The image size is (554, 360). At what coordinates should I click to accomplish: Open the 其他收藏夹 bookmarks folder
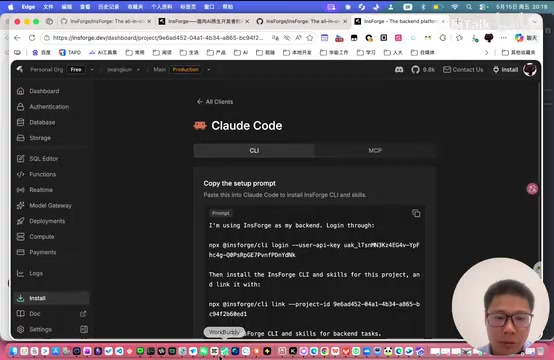click(519, 52)
